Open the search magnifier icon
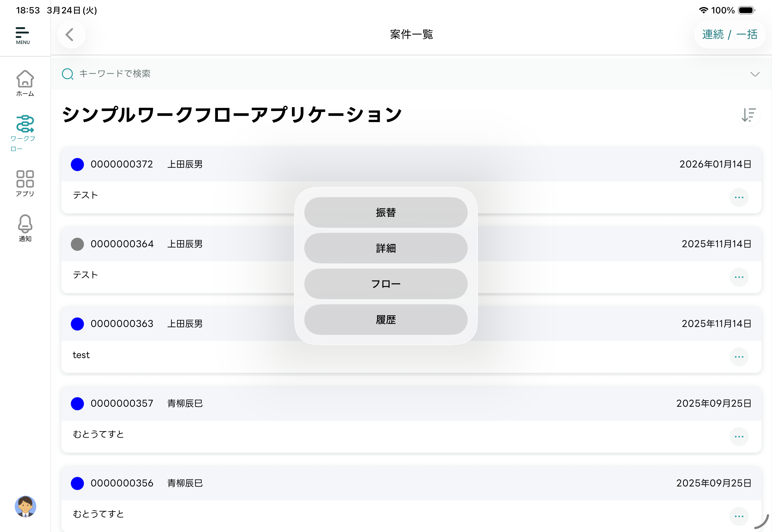Viewport: 772px width, 532px height. point(68,74)
